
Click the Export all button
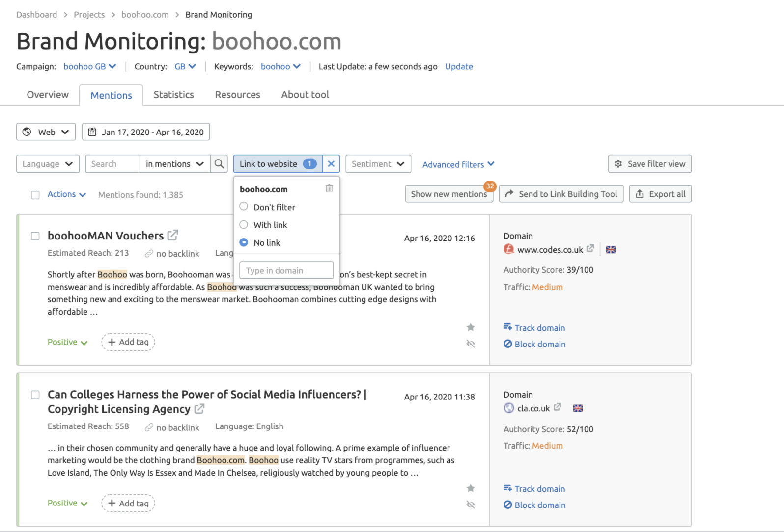pyautogui.click(x=661, y=194)
